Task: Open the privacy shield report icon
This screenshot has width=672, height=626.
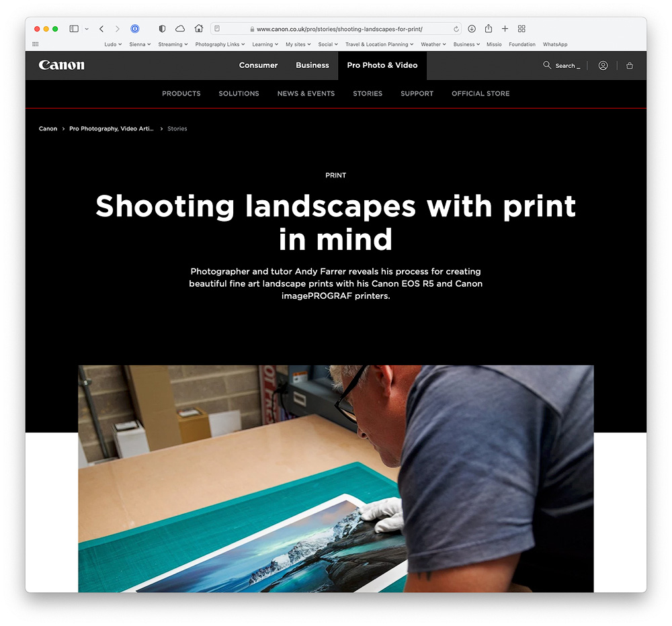Action: coord(162,29)
